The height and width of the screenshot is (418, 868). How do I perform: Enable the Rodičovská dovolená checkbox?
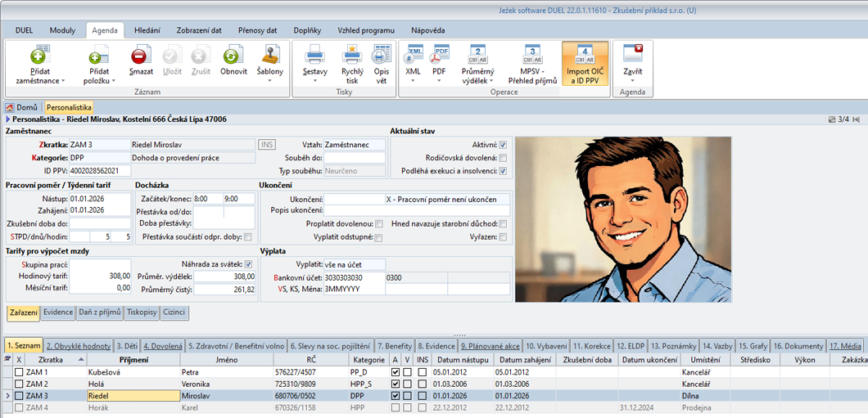(x=503, y=158)
